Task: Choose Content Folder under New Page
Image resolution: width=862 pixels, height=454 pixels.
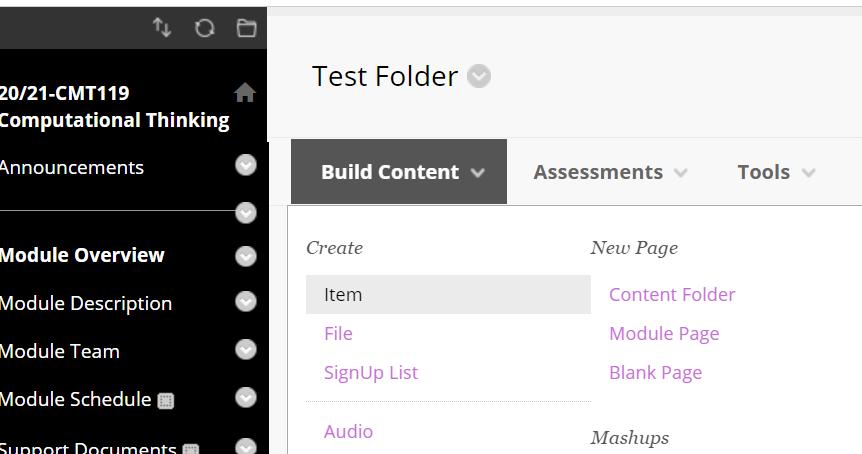Action: [672, 295]
